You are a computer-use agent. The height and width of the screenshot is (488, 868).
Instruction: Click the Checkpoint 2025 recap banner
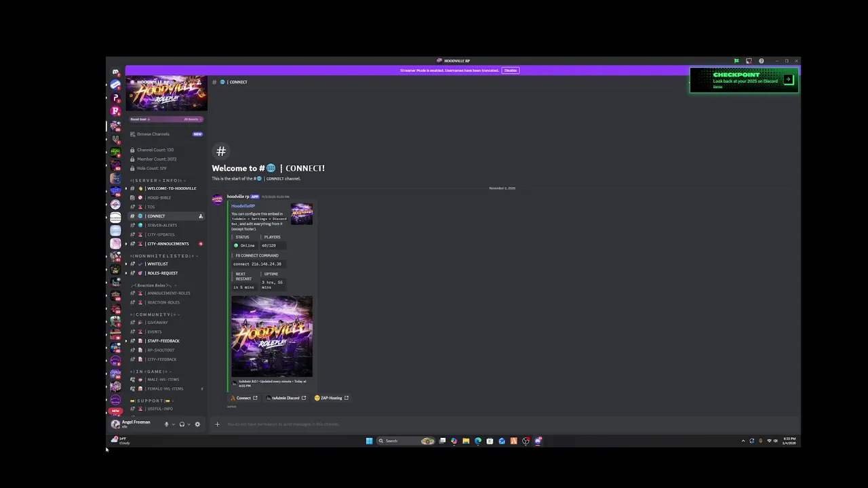point(744,80)
